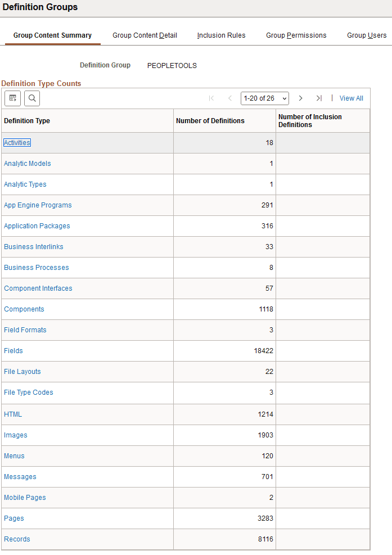Click the Find magnifying glass icon

[x=31, y=98]
